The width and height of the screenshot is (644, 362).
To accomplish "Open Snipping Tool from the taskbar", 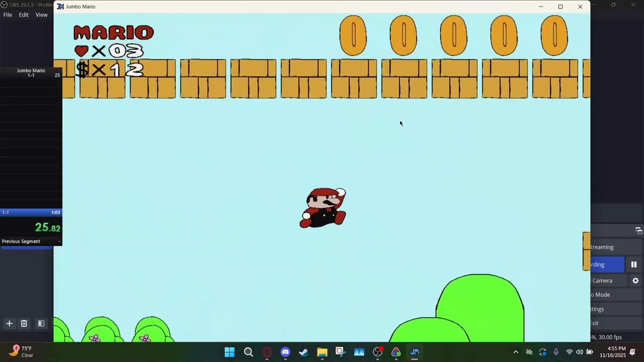I will [x=341, y=352].
